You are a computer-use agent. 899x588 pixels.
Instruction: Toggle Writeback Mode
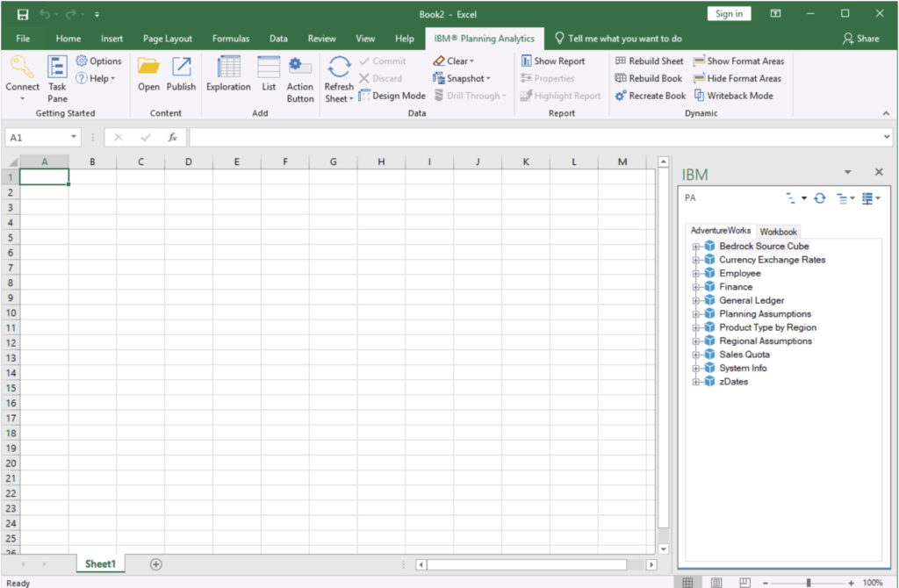tap(733, 96)
